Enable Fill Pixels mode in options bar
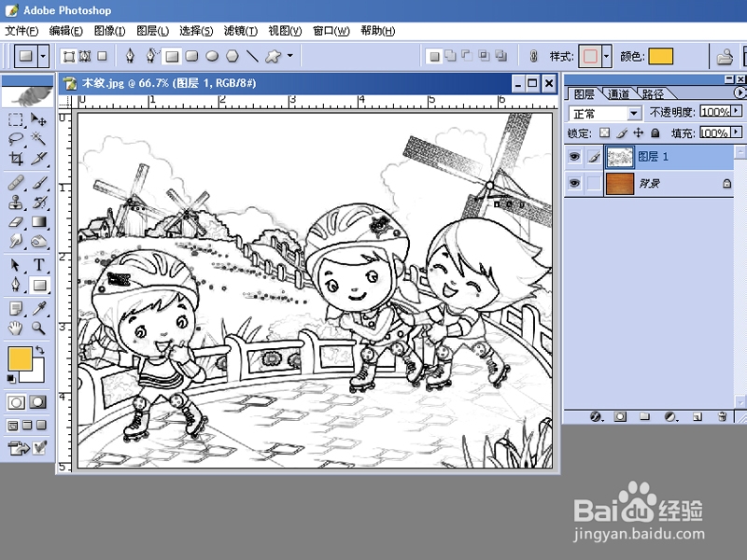This screenshot has width=747, height=560. 102,57
